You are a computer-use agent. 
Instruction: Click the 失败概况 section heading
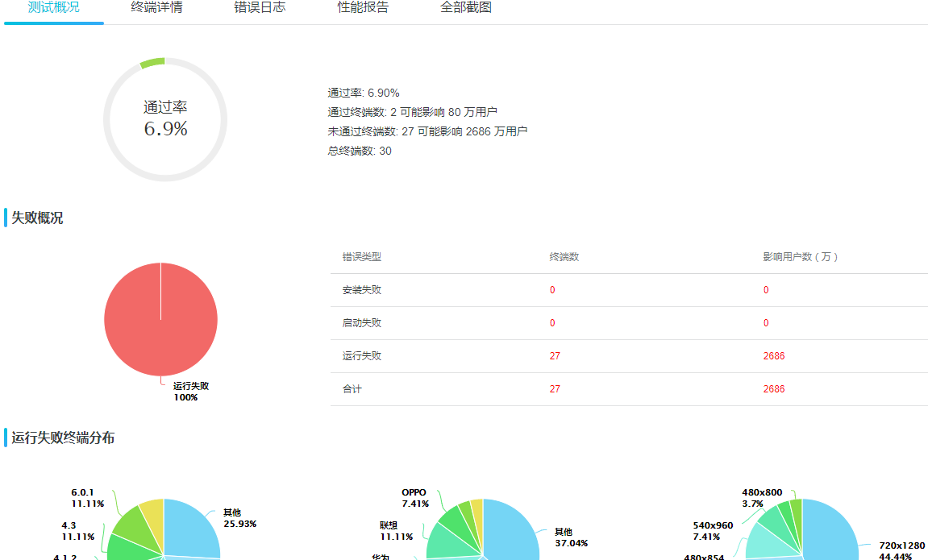click(37, 218)
